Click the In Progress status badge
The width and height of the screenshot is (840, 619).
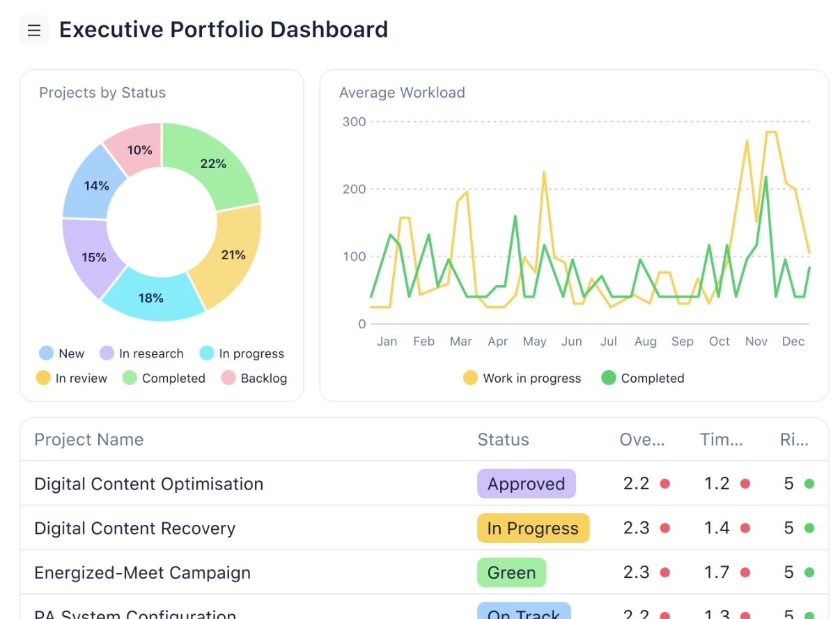pos(533,528)
